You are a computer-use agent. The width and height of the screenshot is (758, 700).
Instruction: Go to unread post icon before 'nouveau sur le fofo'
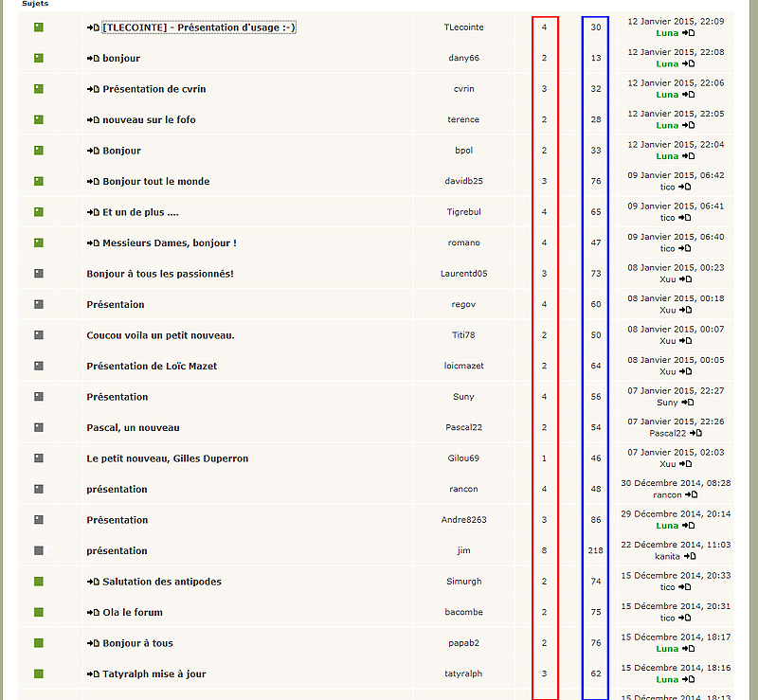93,120
